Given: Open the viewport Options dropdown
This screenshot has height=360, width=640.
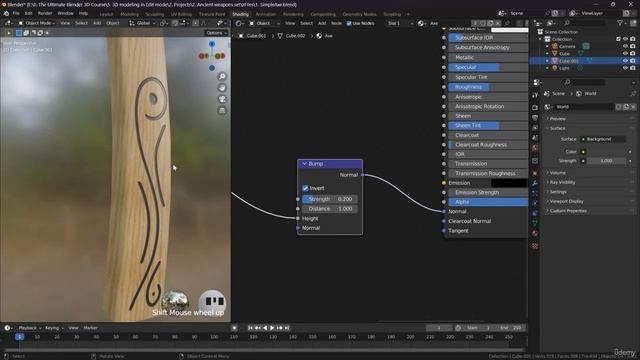Looking at the screenshot, I should pos(216,33).
